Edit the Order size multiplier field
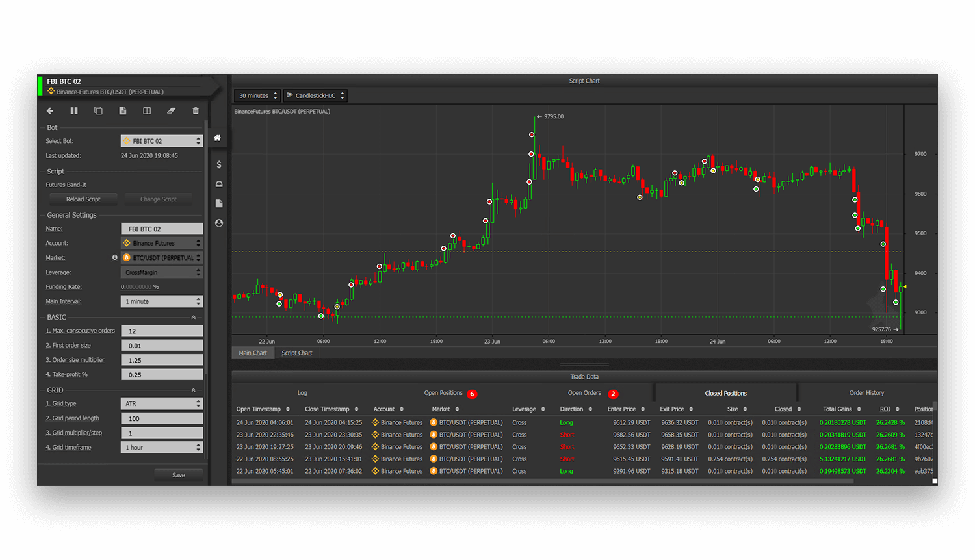975x560 pixels. (162, 360)
